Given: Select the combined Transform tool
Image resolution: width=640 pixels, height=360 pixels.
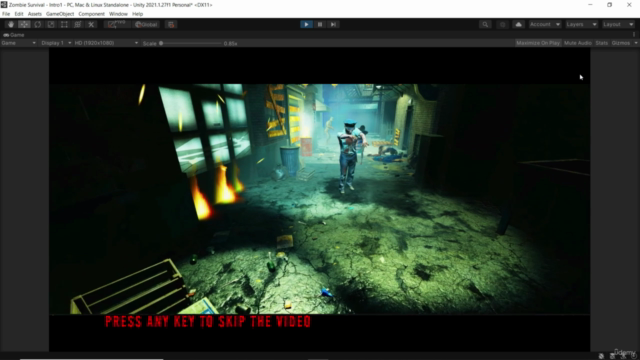Looking at the screenshot, I should (78, 24).
